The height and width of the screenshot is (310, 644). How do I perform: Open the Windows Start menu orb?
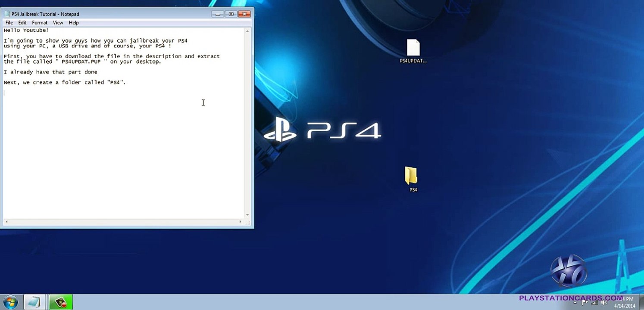[x=10, y=302]
